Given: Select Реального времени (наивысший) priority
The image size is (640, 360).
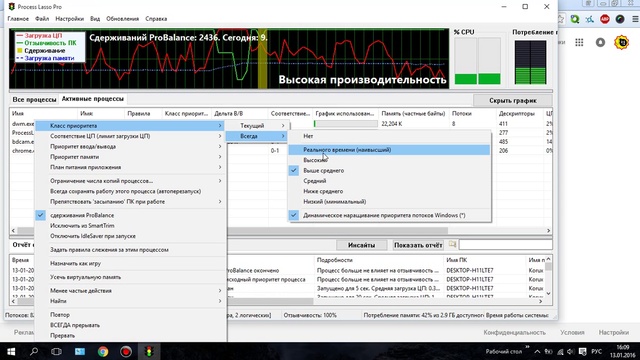Looking at the screenshot, I should pyautogui.click(x=389, y=150).
